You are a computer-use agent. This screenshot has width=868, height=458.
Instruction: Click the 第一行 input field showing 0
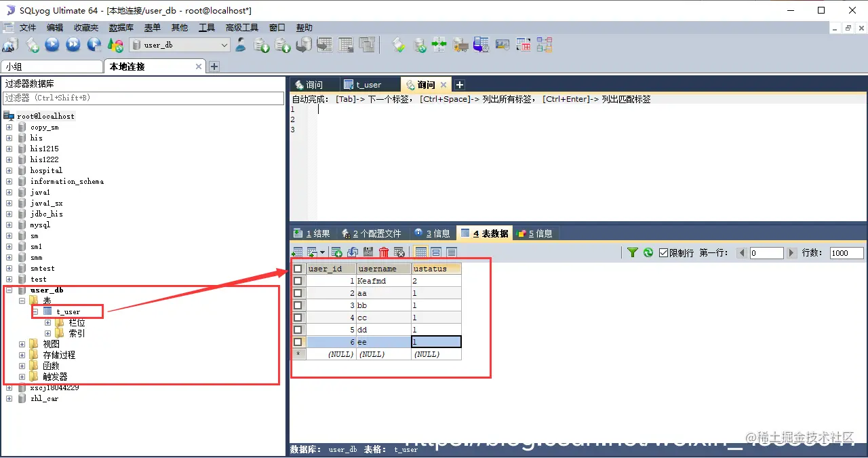click(x=766, y=252)
